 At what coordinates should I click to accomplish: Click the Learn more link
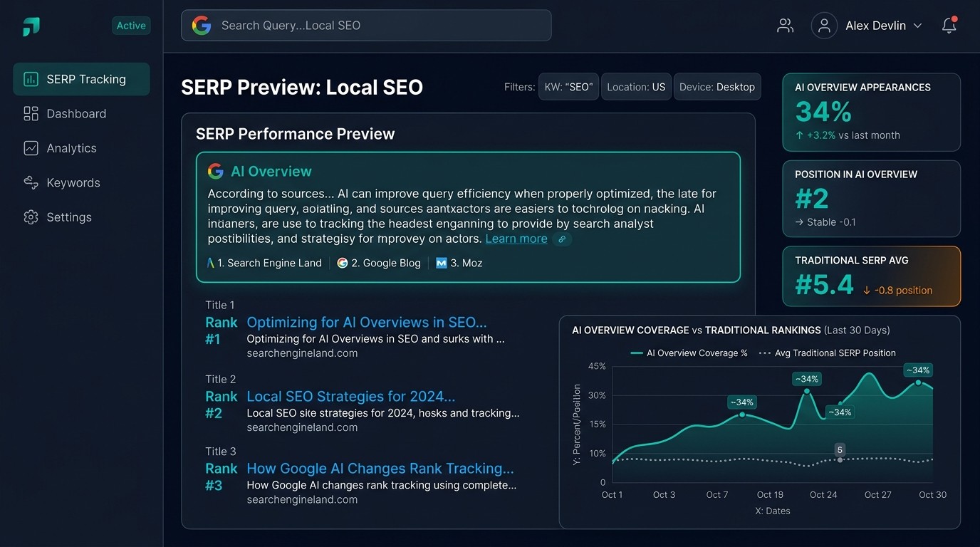coord(516,239)
